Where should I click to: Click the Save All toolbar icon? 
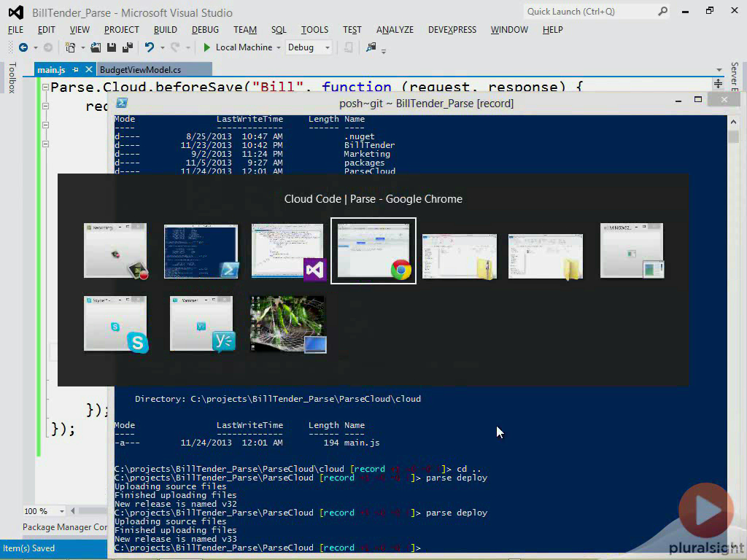coord(128,47)
